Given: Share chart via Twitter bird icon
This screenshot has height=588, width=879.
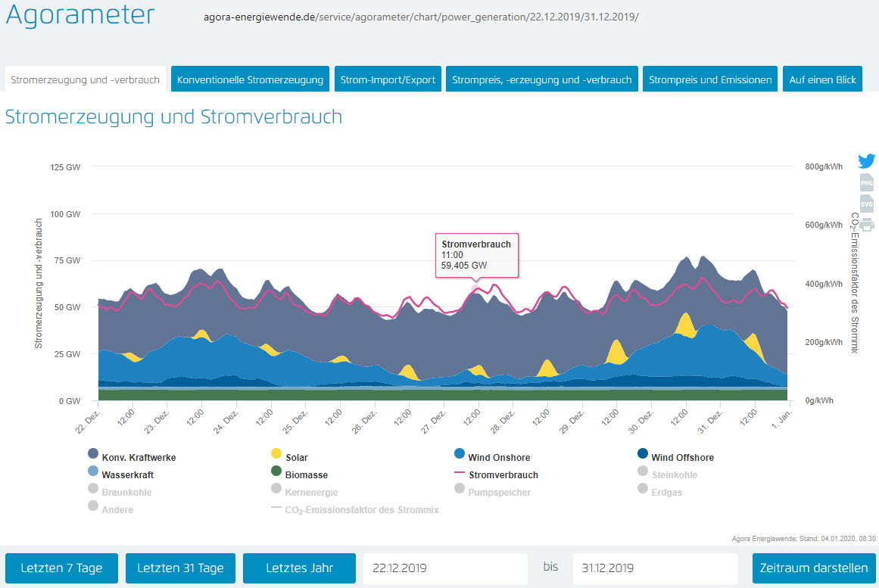Looking at the screenshot, I should point(866,161).
